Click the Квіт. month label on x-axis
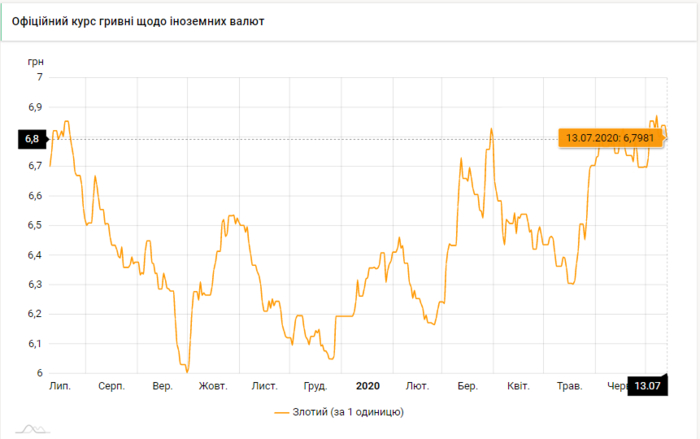The width and height of the screenshot is (700, 439). 518,385
